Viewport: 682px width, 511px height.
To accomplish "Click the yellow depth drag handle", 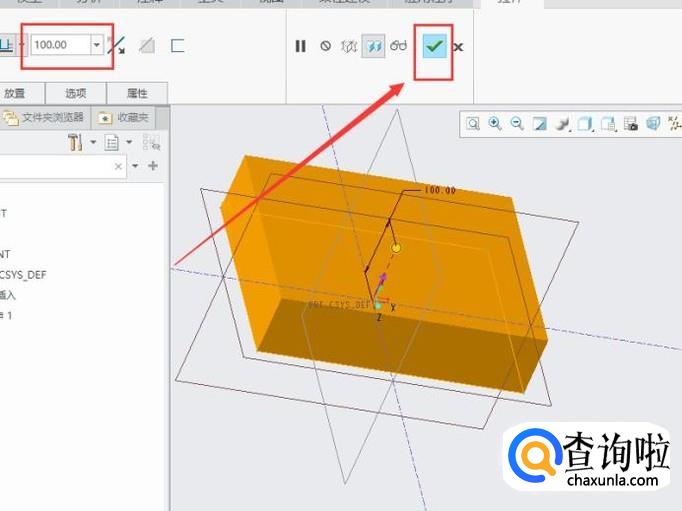I will 396,248.
